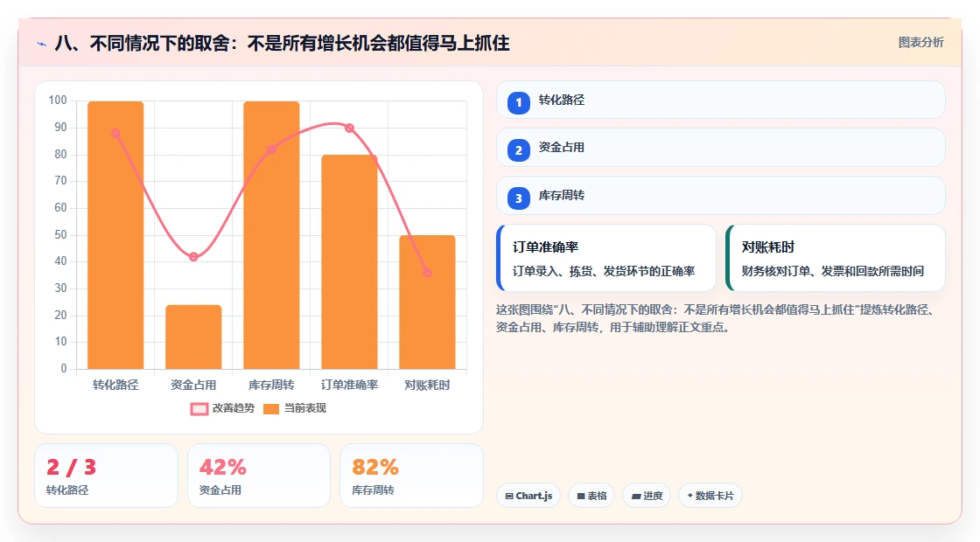The image size is (980, 542).
Task: Click the 库存周转 x-axis label
Action: pyautogui.click(x=271, y=386)
